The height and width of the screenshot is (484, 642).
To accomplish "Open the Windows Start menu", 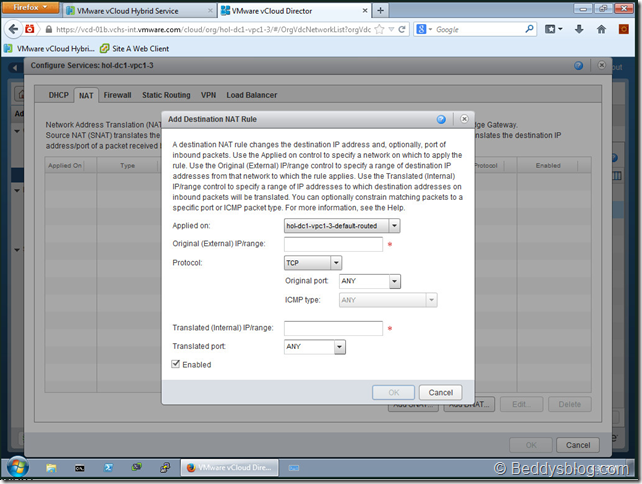I will pos(17,468).
